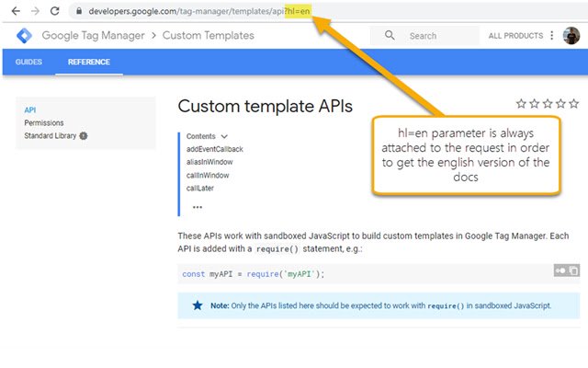This screenshot has height=368, width=588.
Task: Jump to callLater section
Action: click(x=200, y=188)
